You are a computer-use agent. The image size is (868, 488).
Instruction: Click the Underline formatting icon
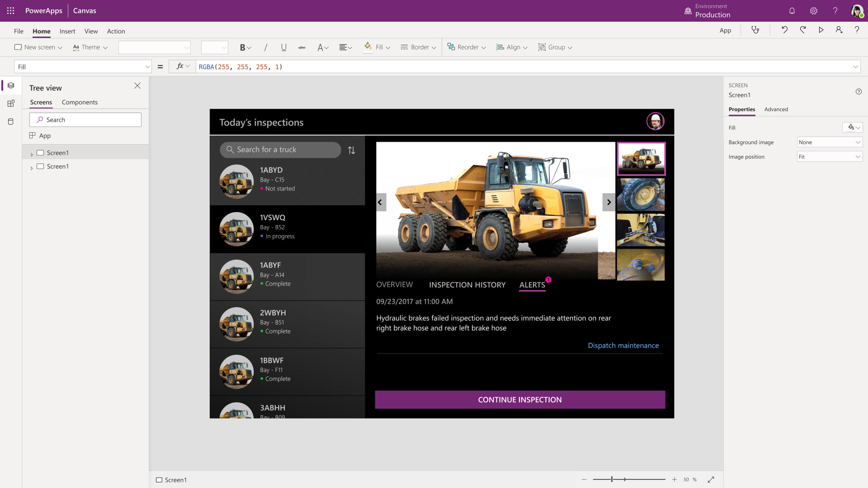284,47
